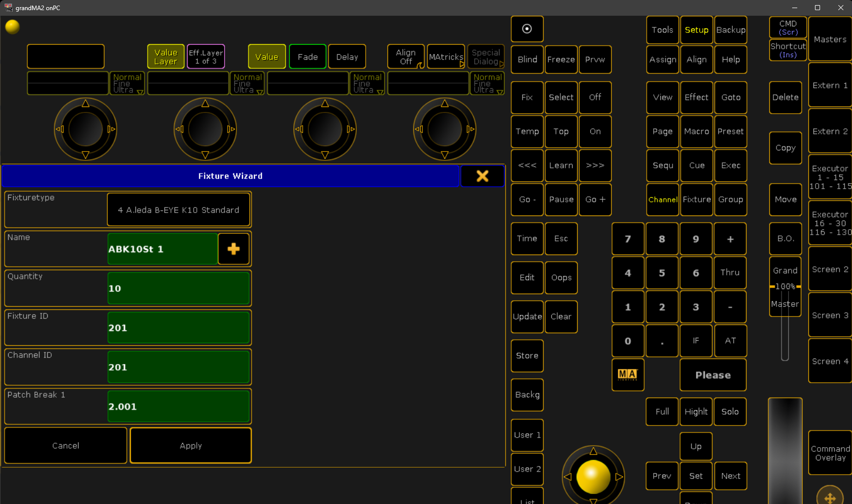
Task: Open Fixturetype dropdown showing A.leda B-EYE K10
Action: tap(179, 209)
